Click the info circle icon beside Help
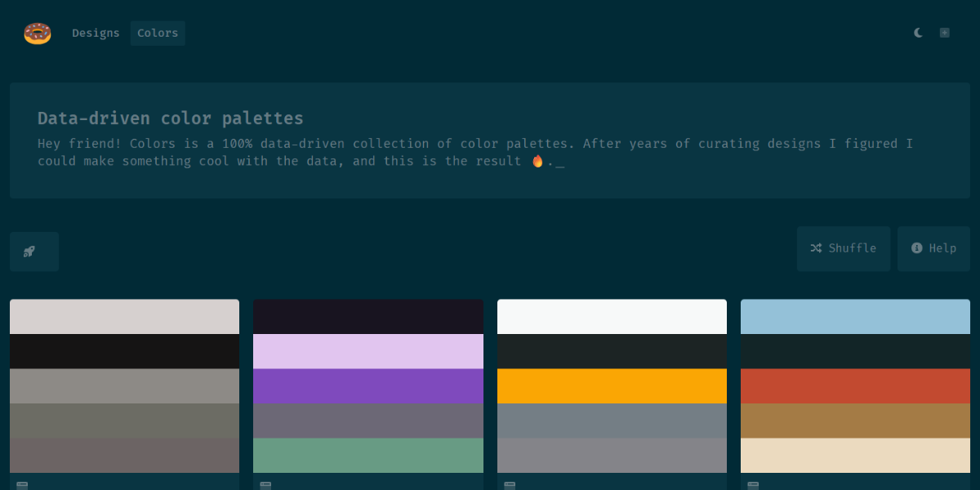980x490 pixels. 917,248
